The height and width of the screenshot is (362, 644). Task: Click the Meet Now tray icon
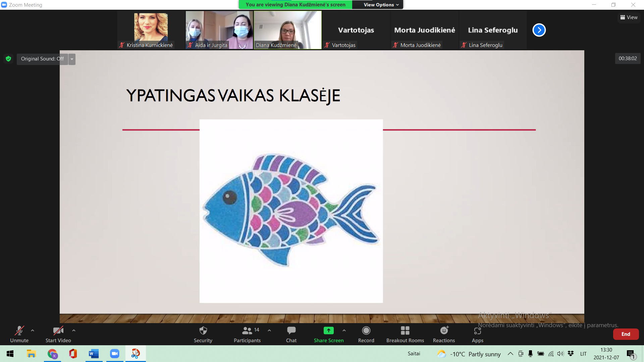click(x=521, y=354)
